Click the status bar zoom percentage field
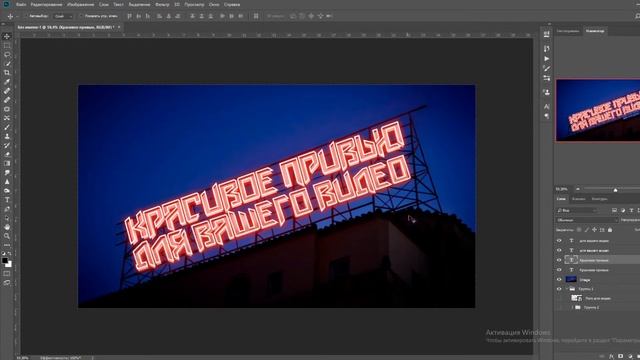This screenshot has width=640, height=360. click(22, 358)
